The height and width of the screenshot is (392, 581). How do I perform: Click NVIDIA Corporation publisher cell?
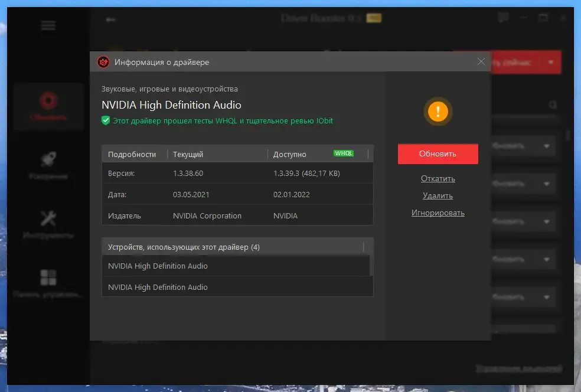pos(207,215)
